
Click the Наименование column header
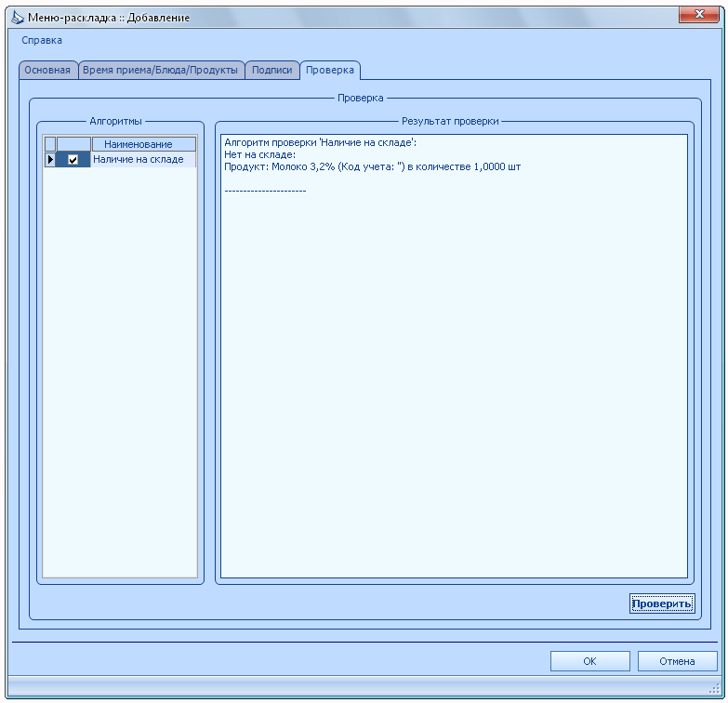tap(143, 144)
